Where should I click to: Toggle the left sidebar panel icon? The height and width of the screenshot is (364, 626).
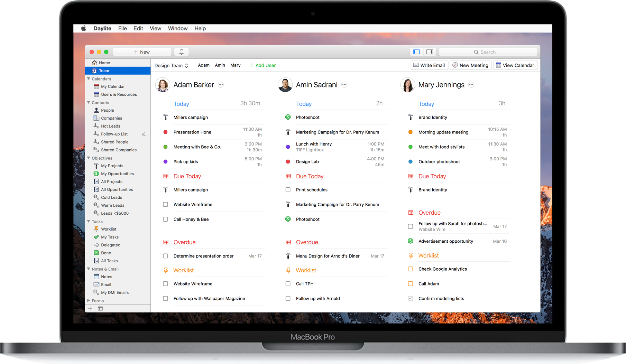click(416, 52)
